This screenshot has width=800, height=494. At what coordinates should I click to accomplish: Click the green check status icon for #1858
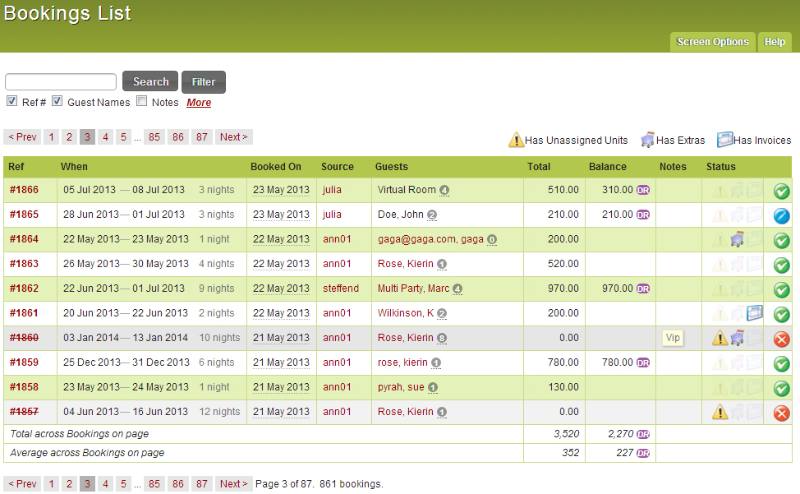[781, 388]
